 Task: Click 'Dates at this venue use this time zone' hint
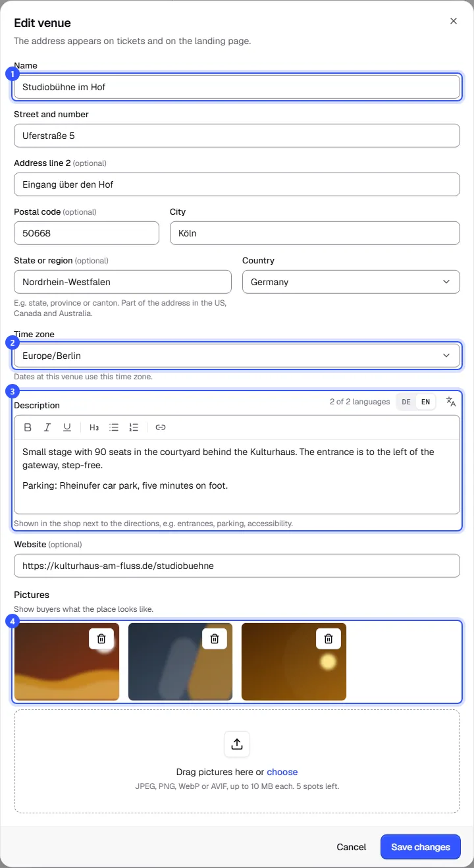pyautogui.click(x=83, y=377)
